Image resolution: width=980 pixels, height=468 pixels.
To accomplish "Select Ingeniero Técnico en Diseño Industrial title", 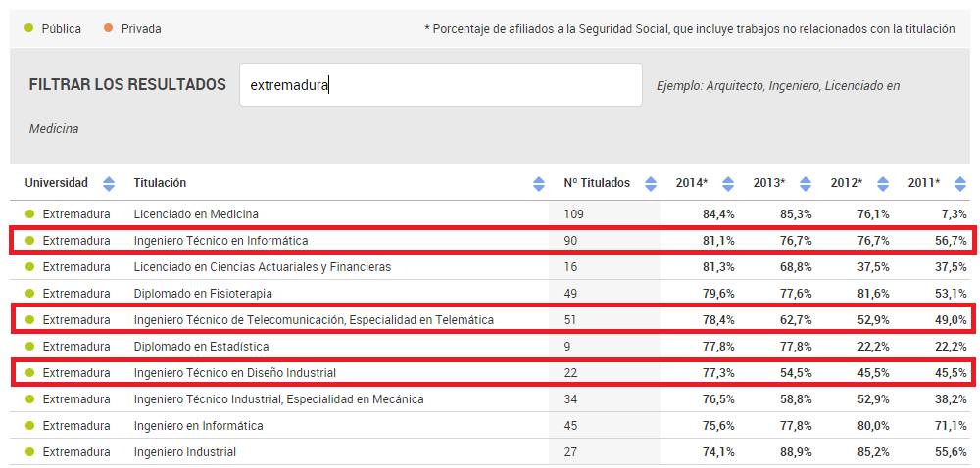I will [x=235, y=372].
